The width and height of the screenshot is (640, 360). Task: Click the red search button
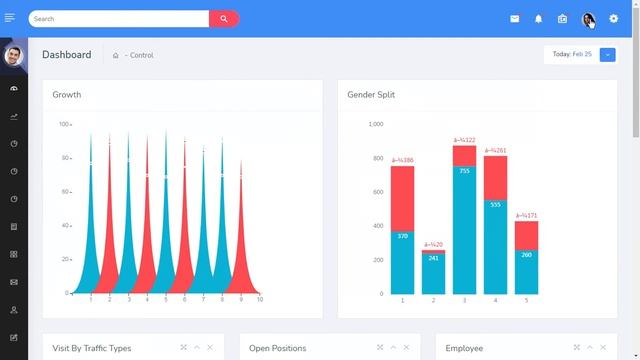click(x=224, y=19)
